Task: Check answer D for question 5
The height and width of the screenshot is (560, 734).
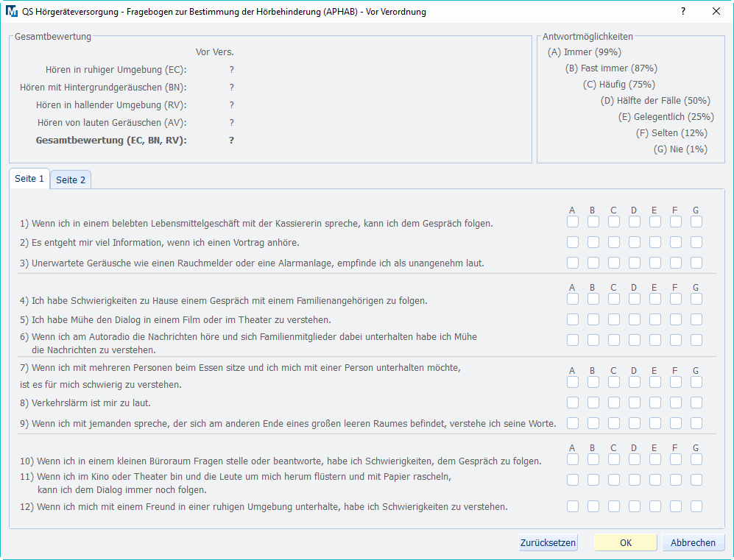Action: click(x=635, y=319)
